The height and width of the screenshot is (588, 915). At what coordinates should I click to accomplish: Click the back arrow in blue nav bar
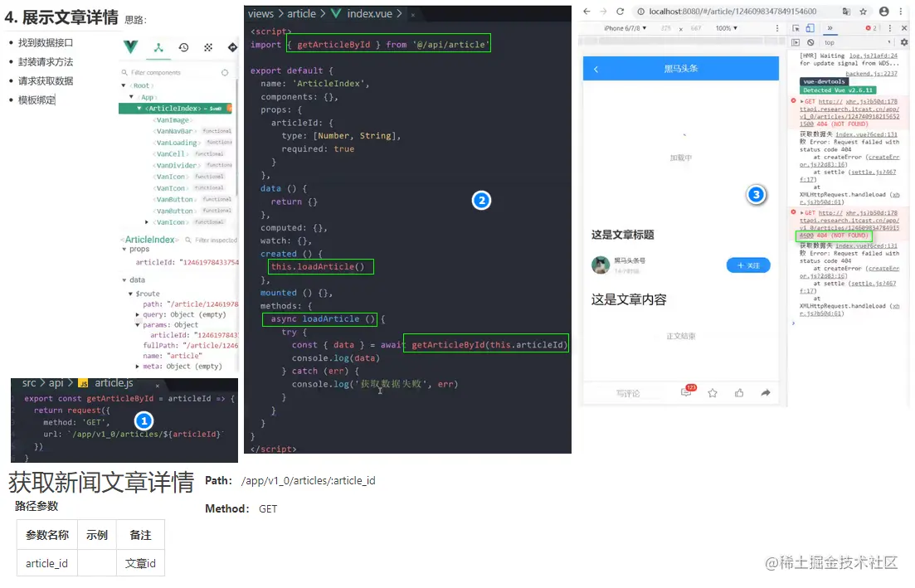[596, 69]
